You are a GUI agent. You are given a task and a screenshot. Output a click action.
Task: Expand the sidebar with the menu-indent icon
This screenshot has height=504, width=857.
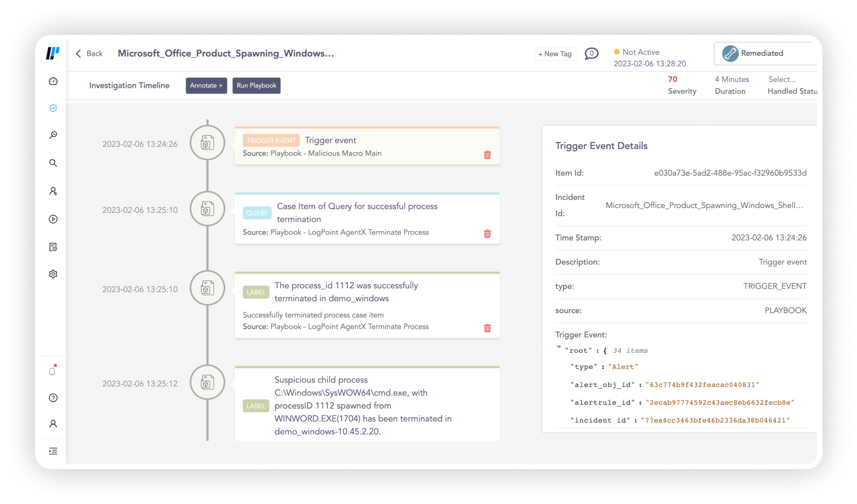(53, 451)
